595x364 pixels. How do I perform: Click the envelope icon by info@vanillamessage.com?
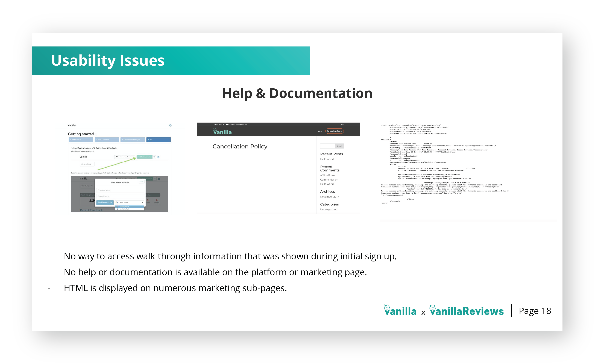(227, 125)
